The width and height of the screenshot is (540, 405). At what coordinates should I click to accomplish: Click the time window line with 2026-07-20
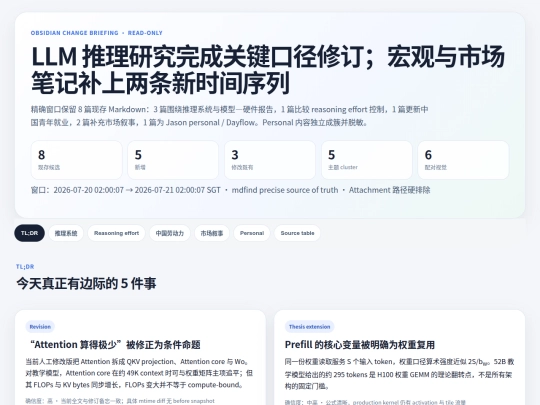(x=125, y=190)
